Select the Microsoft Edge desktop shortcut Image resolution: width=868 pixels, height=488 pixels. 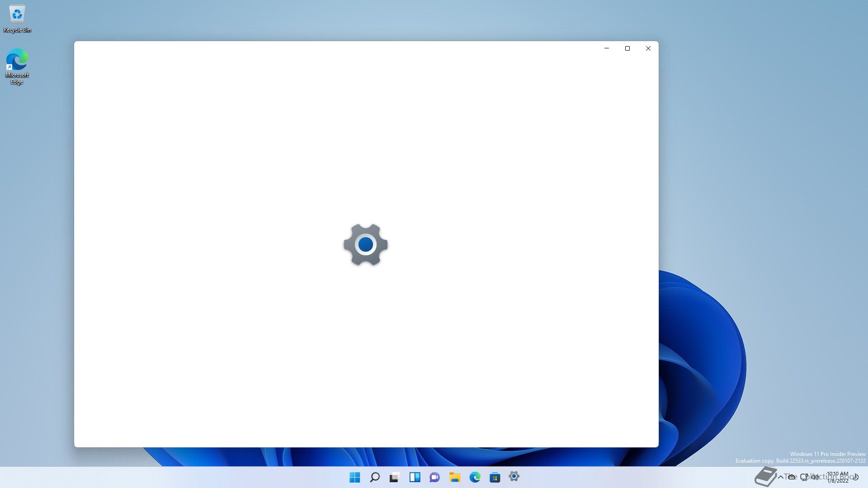click(x=17, y=66)
